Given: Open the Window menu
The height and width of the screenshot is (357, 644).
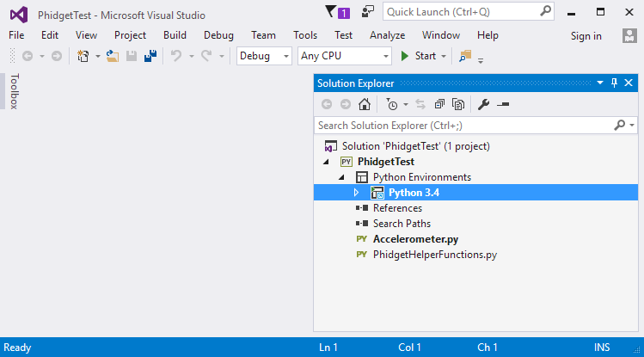Looking at the screenshot, I should coord(441,35).
